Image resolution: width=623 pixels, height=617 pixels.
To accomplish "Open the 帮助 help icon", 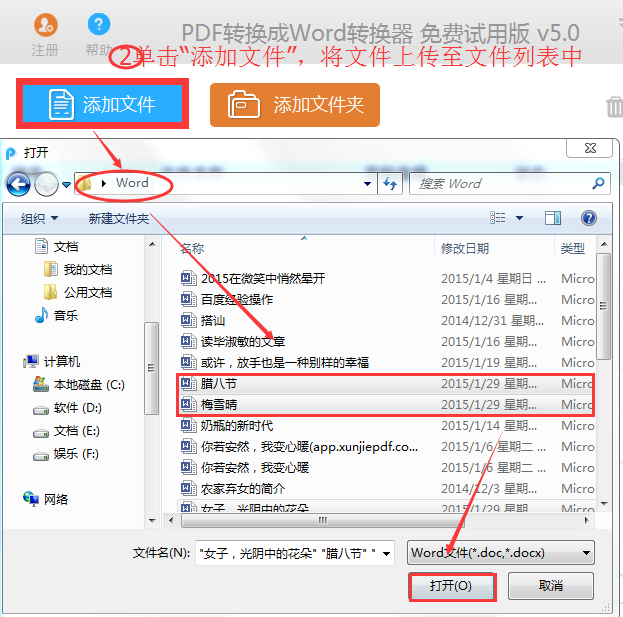I will point(99,24).
